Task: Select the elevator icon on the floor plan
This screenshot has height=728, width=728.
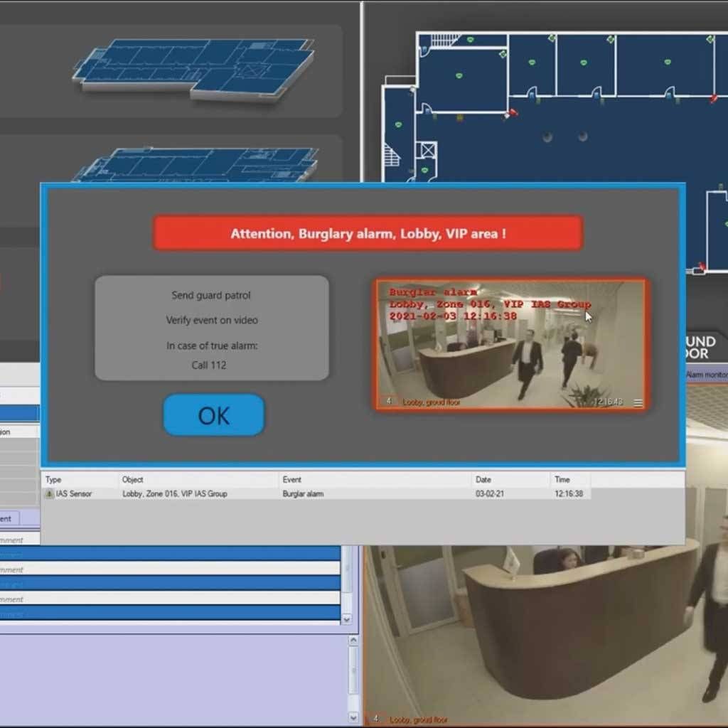Action: (x=428, y=151)
